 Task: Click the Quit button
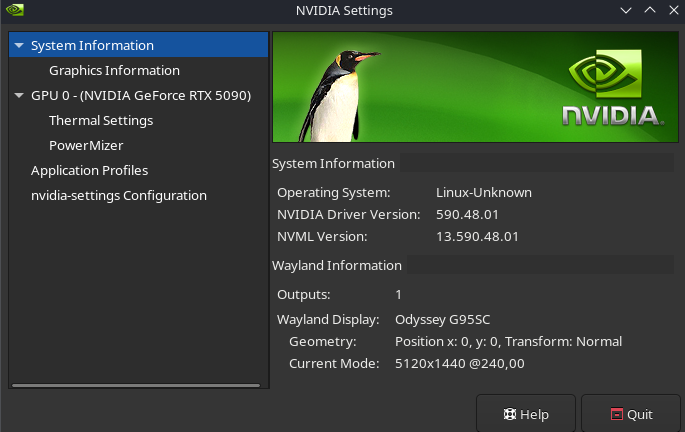pyautogui.click(x=631, y=414)
